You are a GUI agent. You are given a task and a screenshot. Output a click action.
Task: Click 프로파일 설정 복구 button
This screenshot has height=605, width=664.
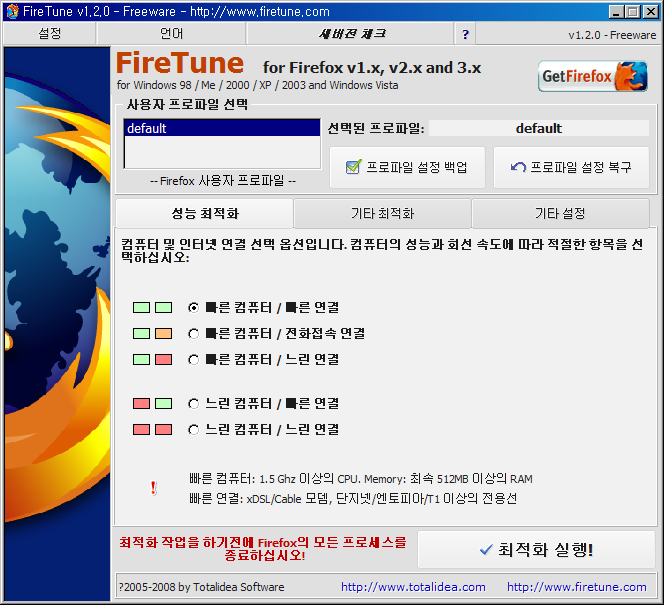pyautogui.click(x=571, y=167)
